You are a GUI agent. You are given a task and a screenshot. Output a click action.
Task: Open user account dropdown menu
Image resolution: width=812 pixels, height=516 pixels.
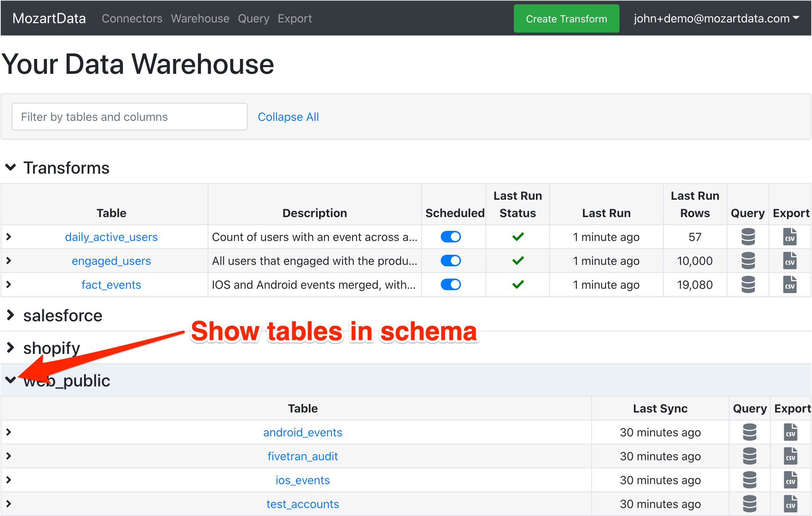point(716,18)
